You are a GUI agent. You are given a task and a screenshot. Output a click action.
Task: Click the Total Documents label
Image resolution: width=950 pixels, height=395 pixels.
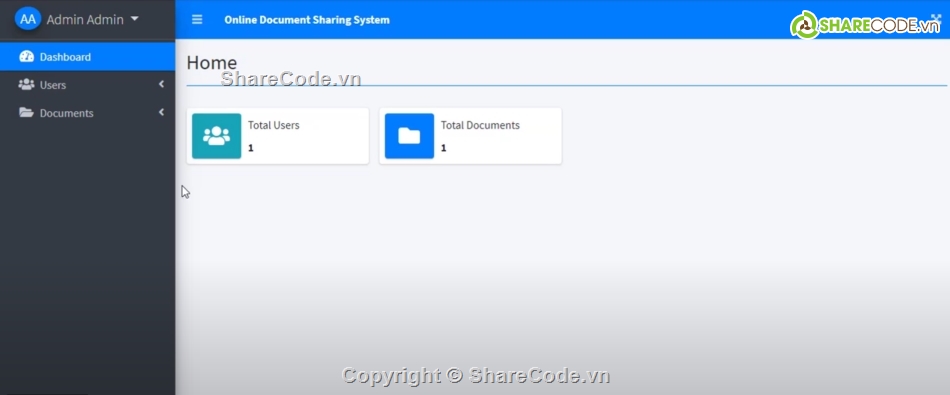[480, 125]
